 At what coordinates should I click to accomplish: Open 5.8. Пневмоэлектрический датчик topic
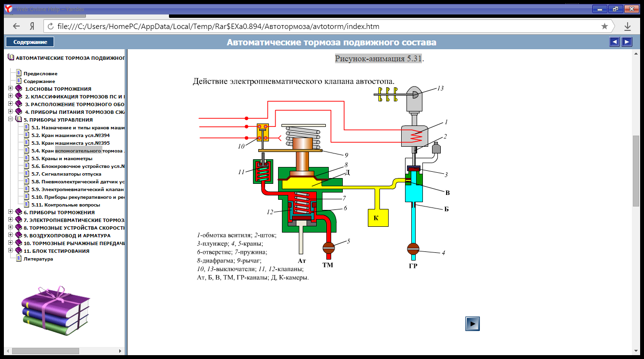pyautogui.click(x=78, y=182)
